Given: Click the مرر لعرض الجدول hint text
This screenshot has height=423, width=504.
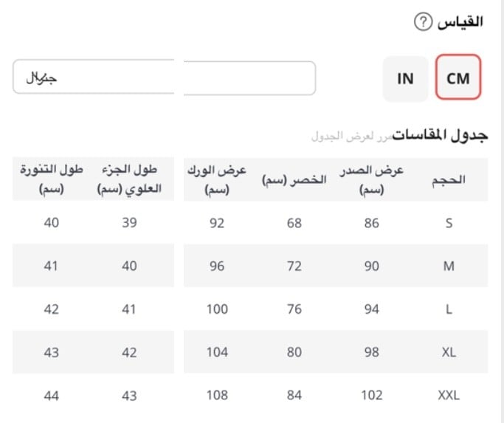Looking at the screenshot, I should click(x=351, y=137).
